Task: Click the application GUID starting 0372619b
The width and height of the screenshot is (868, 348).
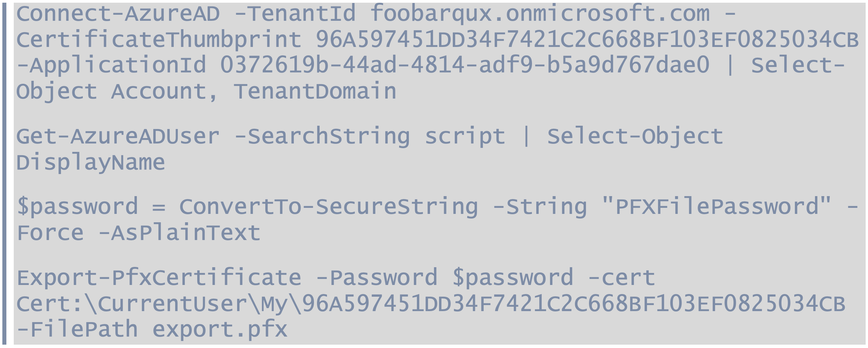Action: click(465, 65)
